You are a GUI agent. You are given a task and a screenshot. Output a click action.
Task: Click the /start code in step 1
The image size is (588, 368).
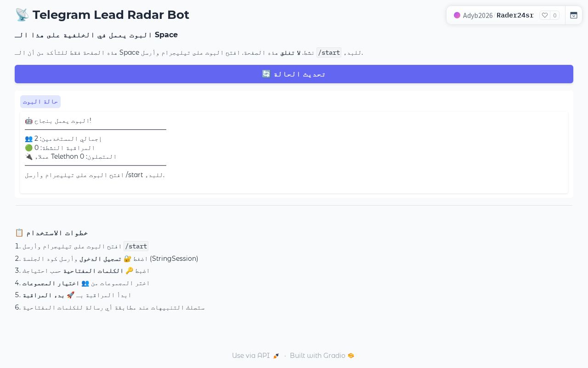tap(136, 246)
